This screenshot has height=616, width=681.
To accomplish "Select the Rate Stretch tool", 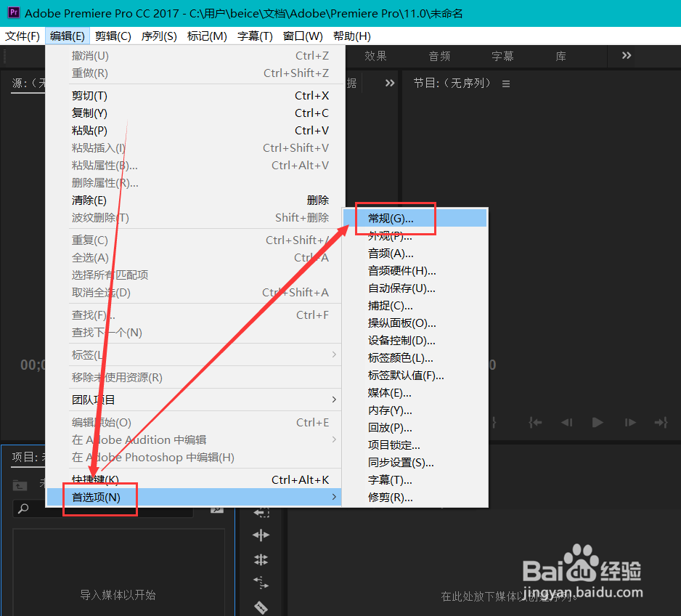I will (261, 583).
